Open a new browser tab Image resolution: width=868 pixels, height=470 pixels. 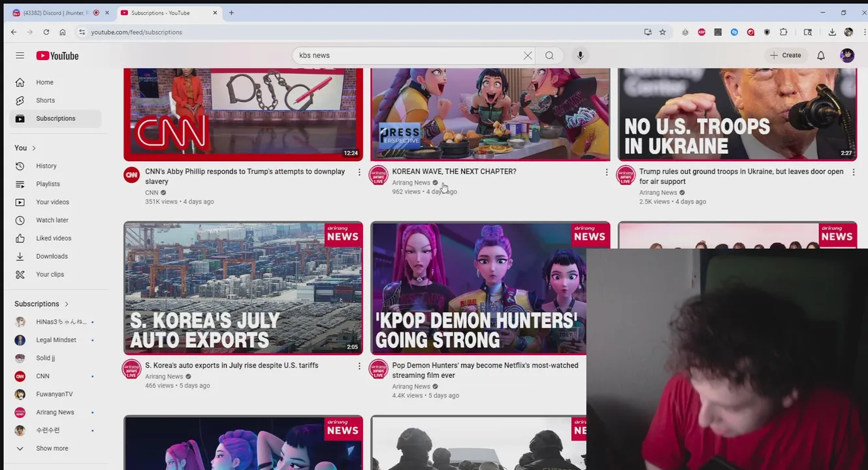point(231,12)
